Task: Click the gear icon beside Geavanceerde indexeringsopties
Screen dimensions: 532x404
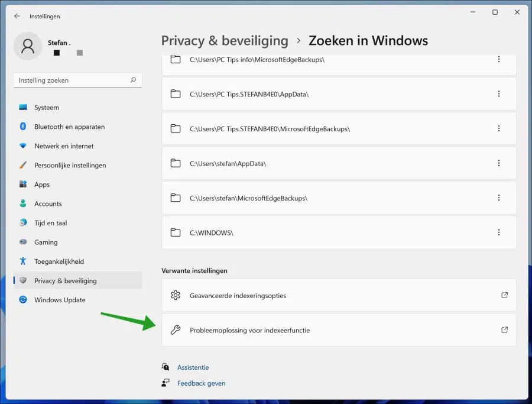Action: point(176,295)
